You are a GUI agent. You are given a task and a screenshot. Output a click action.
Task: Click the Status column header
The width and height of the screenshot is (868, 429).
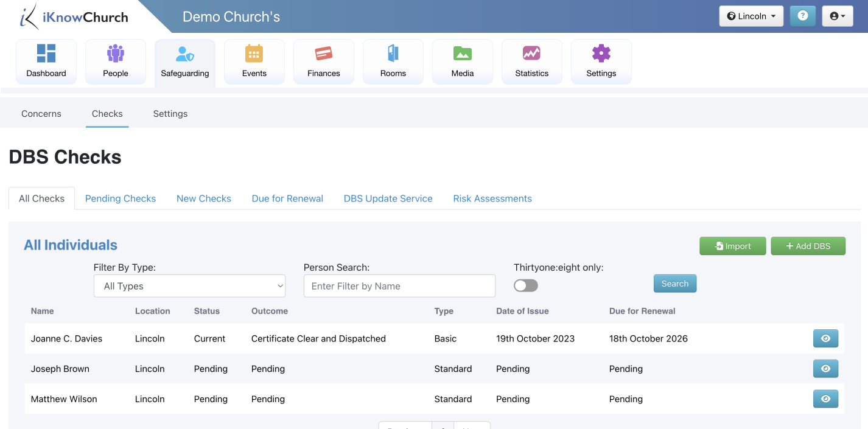pyautogui.click(x=207, y=311)
